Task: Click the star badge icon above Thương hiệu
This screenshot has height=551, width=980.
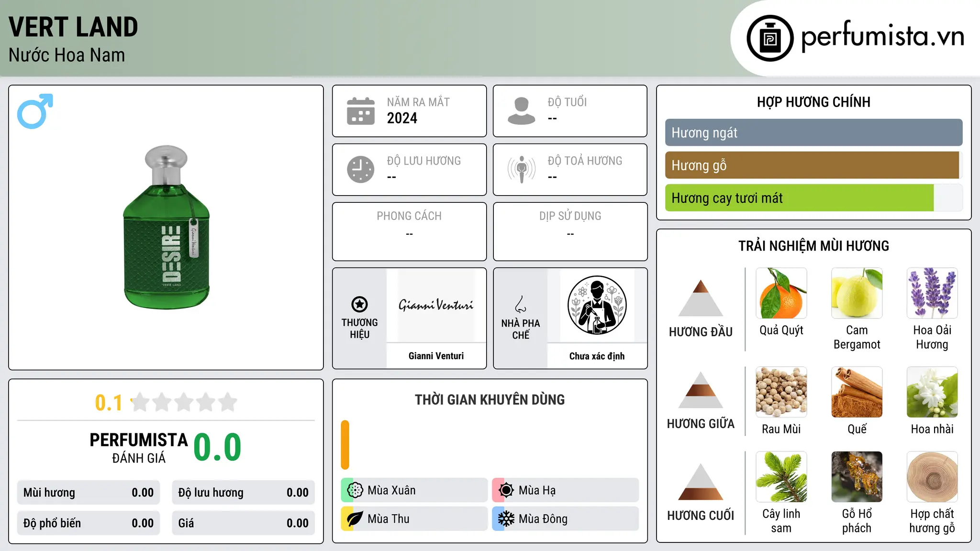Action: point(359,304)
